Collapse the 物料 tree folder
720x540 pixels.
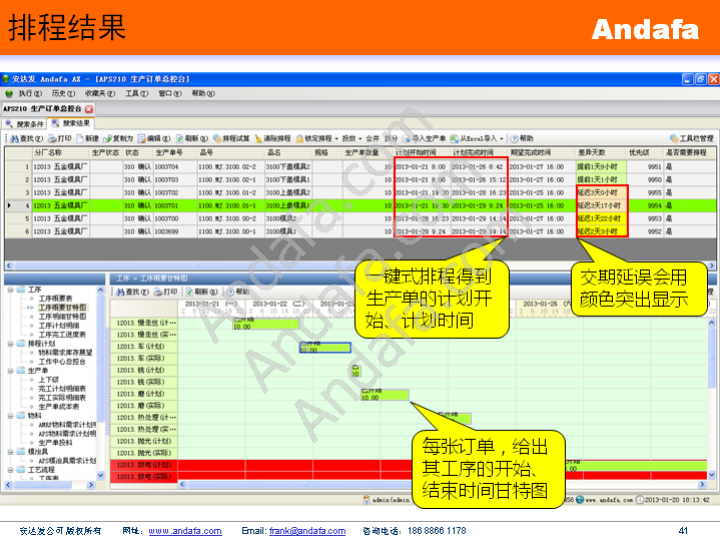[10, 416]
